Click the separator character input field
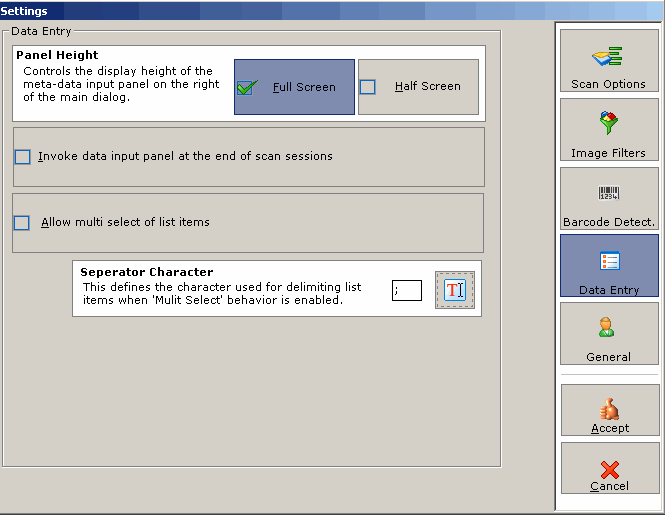Image resolution: width=665 pixels, height=515 pixels. [x=406, y=290]
